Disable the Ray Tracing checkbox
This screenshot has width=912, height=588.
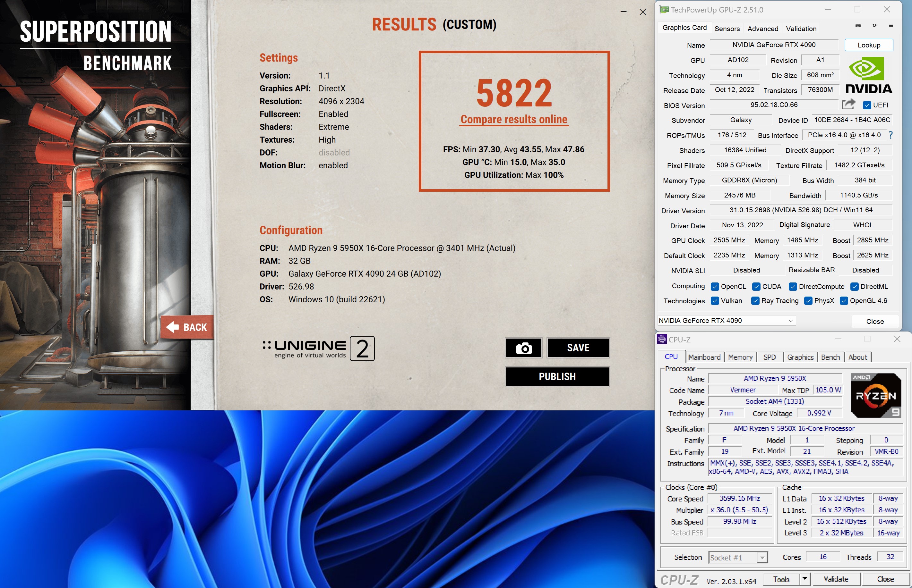click(755, 301)
